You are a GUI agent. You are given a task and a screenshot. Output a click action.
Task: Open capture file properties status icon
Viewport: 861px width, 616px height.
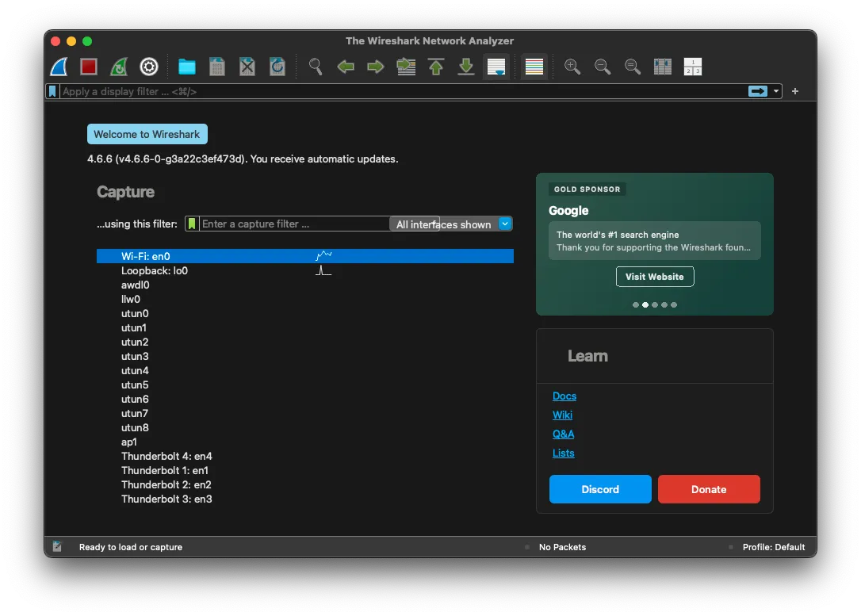click(x=57, y=546)
